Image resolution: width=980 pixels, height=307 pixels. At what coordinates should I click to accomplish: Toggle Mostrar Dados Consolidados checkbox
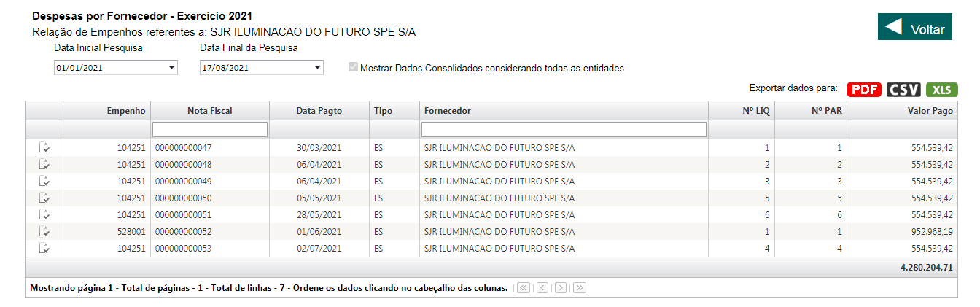[x=354, y=68]
